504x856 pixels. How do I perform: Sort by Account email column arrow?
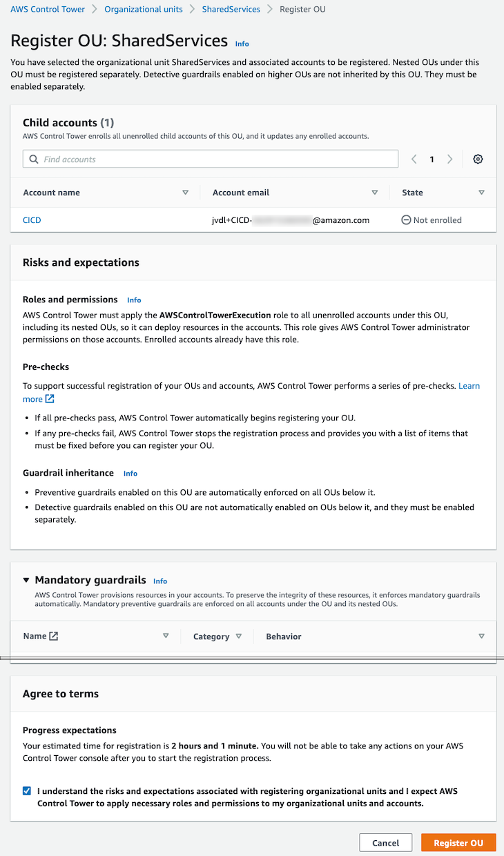375,193
